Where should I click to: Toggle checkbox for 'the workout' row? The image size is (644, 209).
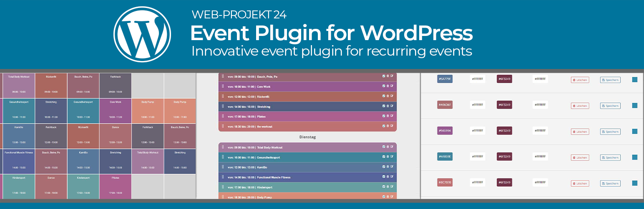384,126
